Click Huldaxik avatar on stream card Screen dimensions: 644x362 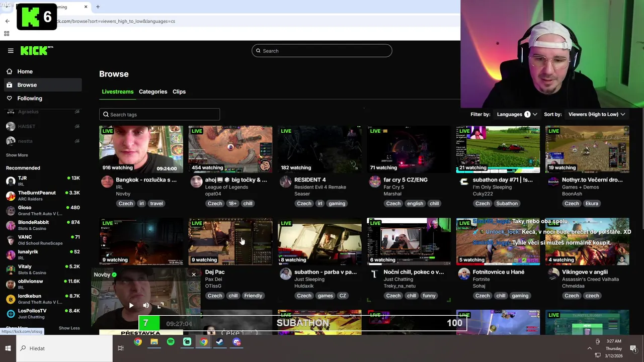coord(285,274)
